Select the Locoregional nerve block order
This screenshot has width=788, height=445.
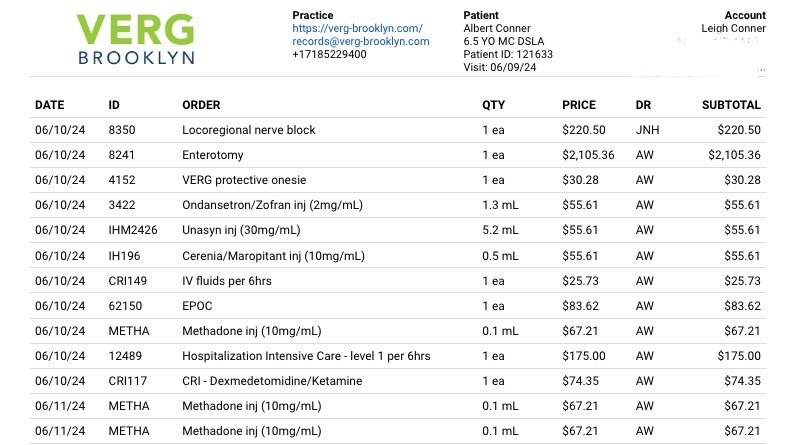pos(248,130)
